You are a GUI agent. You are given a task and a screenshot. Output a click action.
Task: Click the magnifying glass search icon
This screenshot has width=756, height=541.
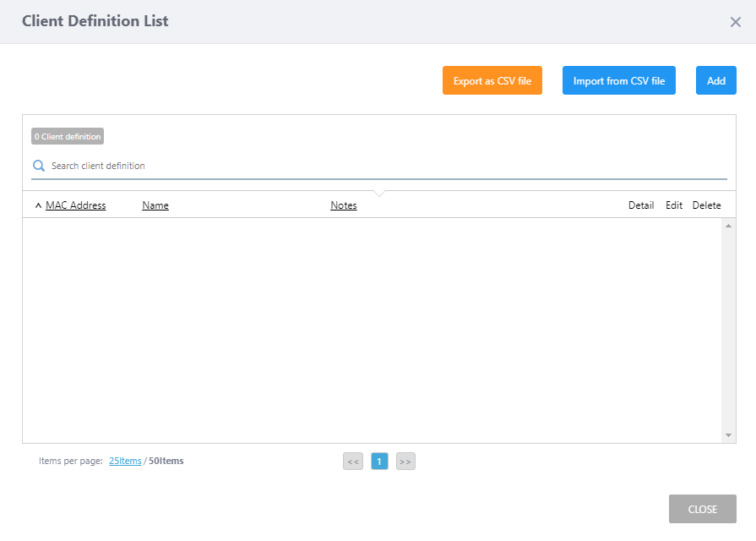(x=39, y=167)
